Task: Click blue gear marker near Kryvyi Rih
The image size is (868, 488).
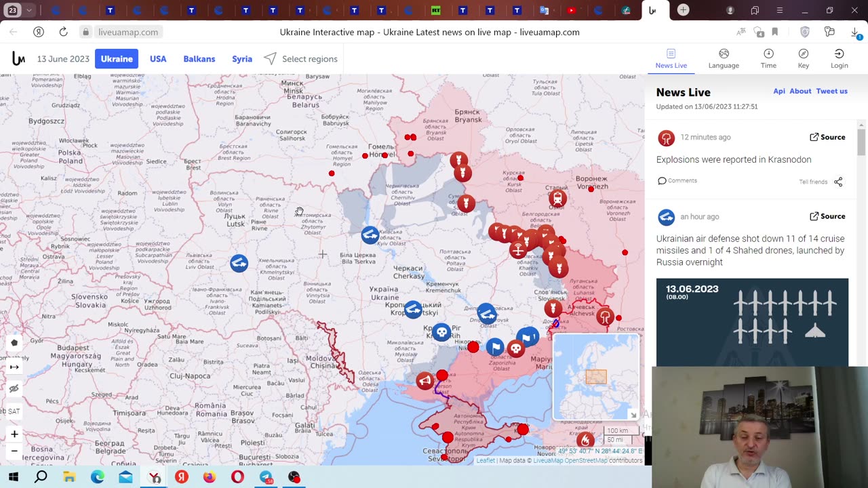Action: [x=442, y=332]
